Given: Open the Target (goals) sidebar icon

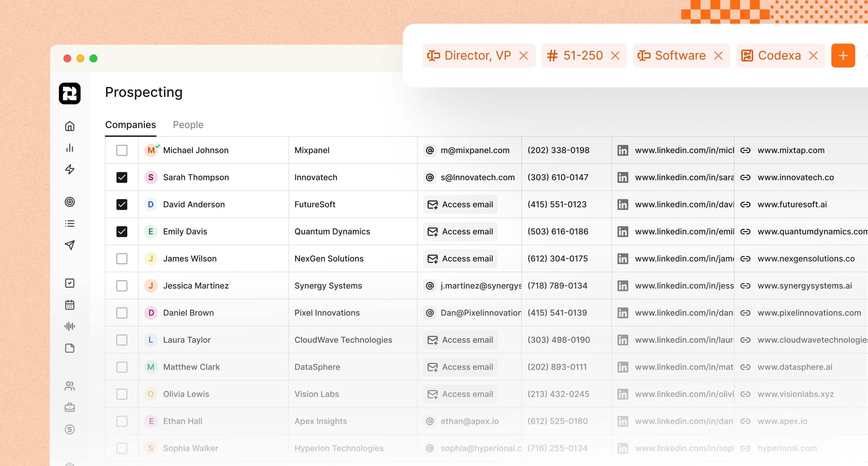Looking at the screenshot, I should 69,202.
